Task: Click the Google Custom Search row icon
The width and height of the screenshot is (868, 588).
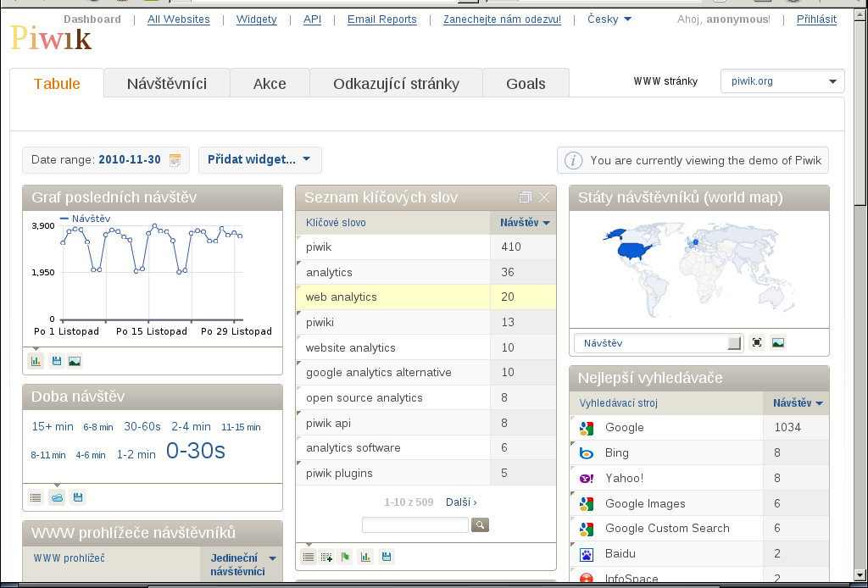Action: [x=587, y=528]
